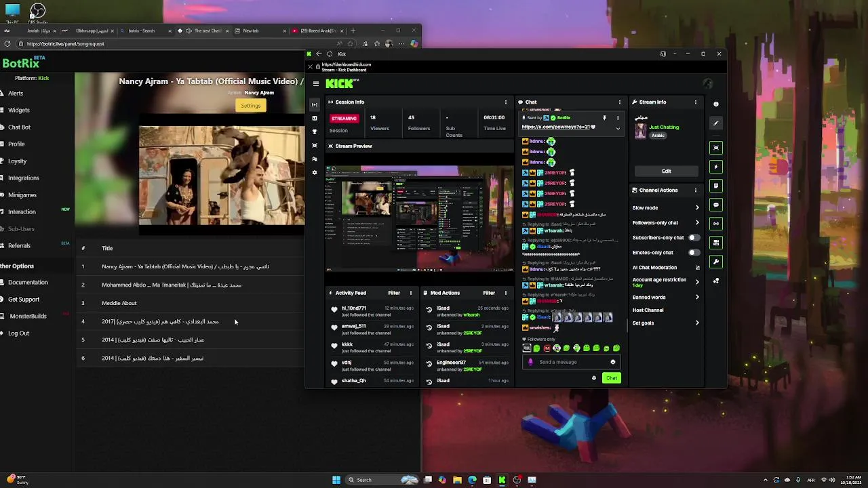Click the green Chat send button
Viewport: 868px width, 488px height.
click(612, 378)
